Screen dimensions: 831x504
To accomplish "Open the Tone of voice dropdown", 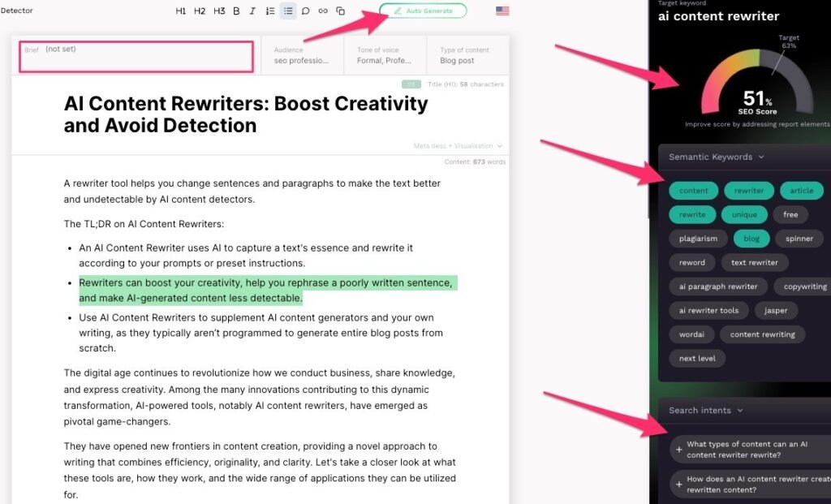I will coord(385,55).
